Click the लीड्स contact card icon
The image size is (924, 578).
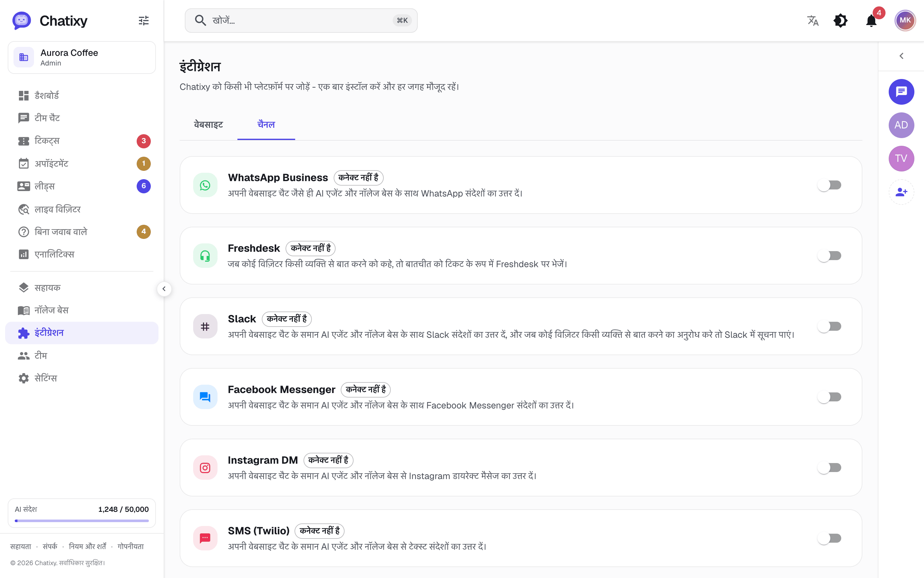click(x=24, y=186)
